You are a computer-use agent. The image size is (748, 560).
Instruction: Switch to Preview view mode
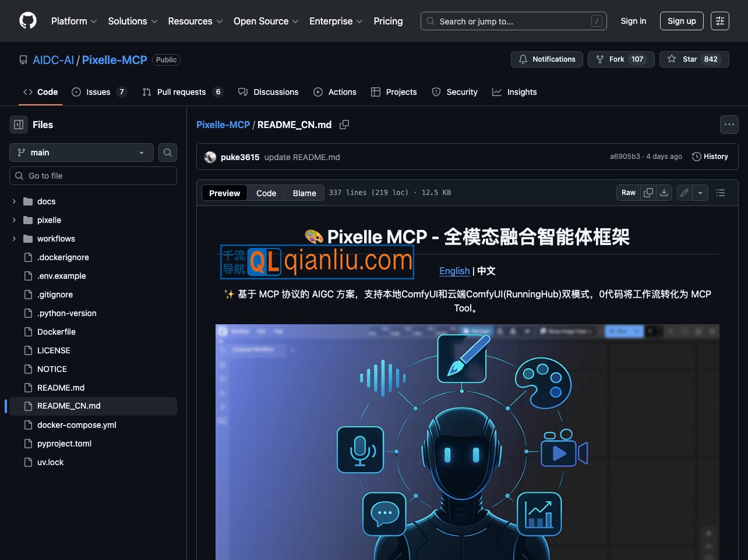224,193
